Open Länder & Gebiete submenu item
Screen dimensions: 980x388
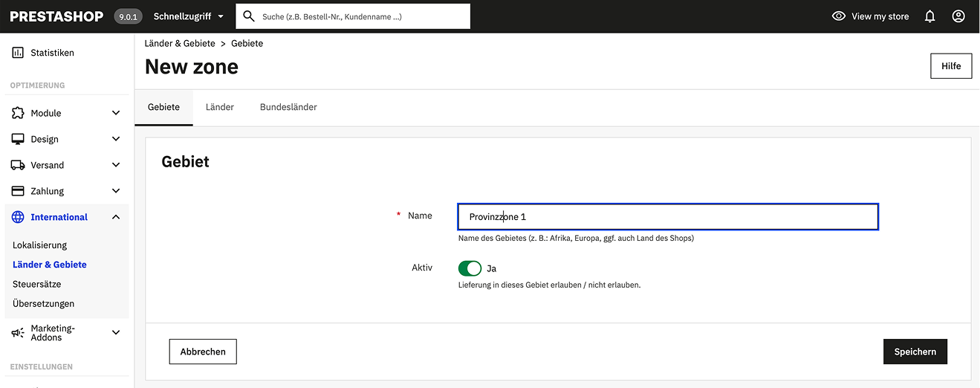(50, 265)
